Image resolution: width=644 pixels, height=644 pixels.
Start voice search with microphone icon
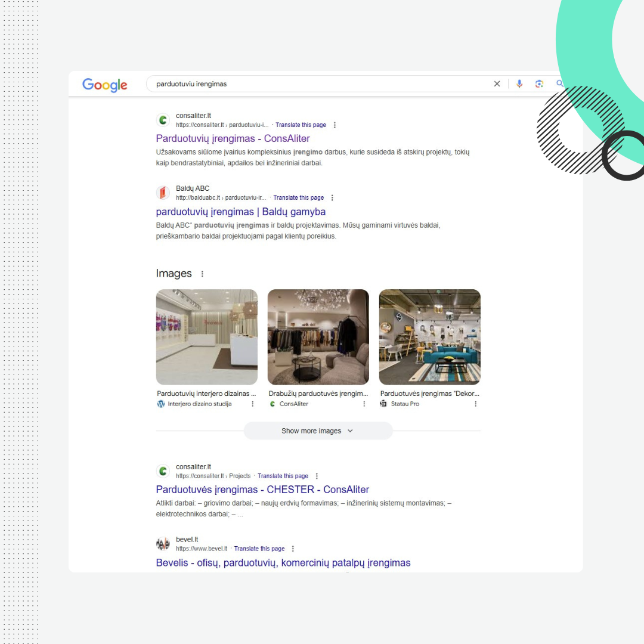519,84
